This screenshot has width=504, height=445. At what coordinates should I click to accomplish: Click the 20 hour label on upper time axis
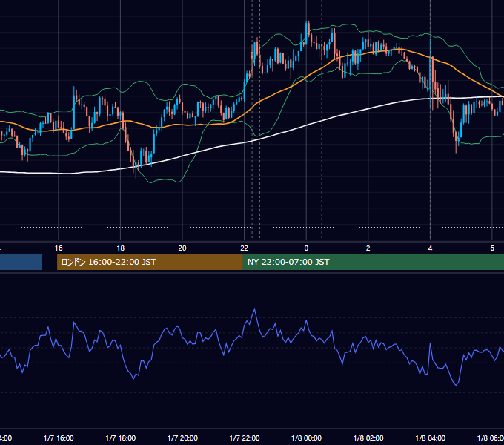[182, 248]
